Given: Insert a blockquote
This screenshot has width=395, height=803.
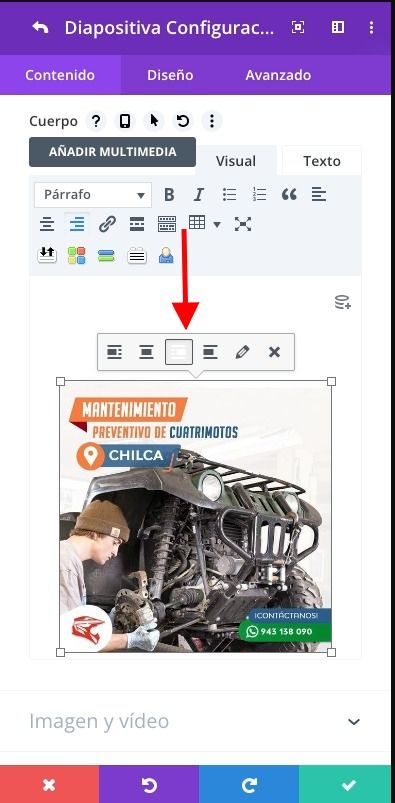Looking at the screenshot, I should (289, 195).
